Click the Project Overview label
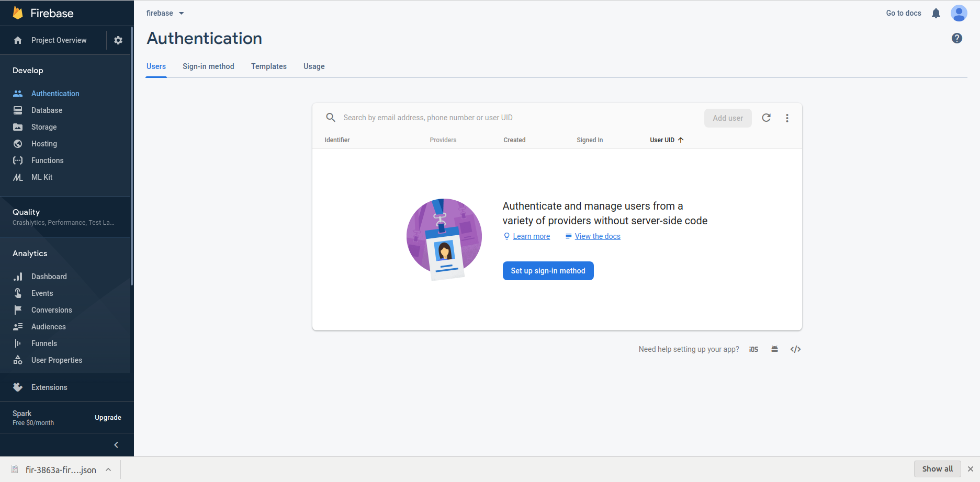The height and width of the screenshot is (482, 980). (x=59, y=40)
